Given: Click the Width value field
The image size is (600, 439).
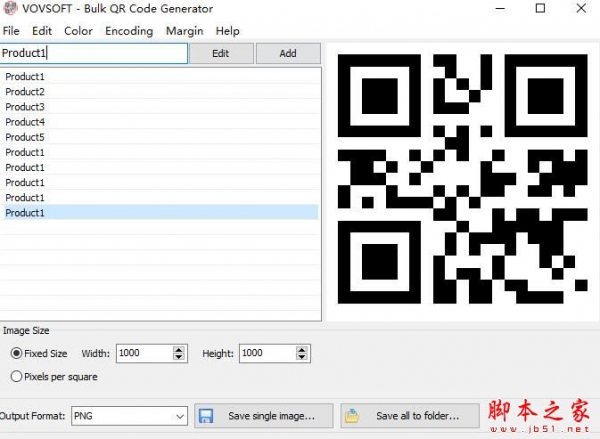Looking at the screenshot, I should pos(145,353).
